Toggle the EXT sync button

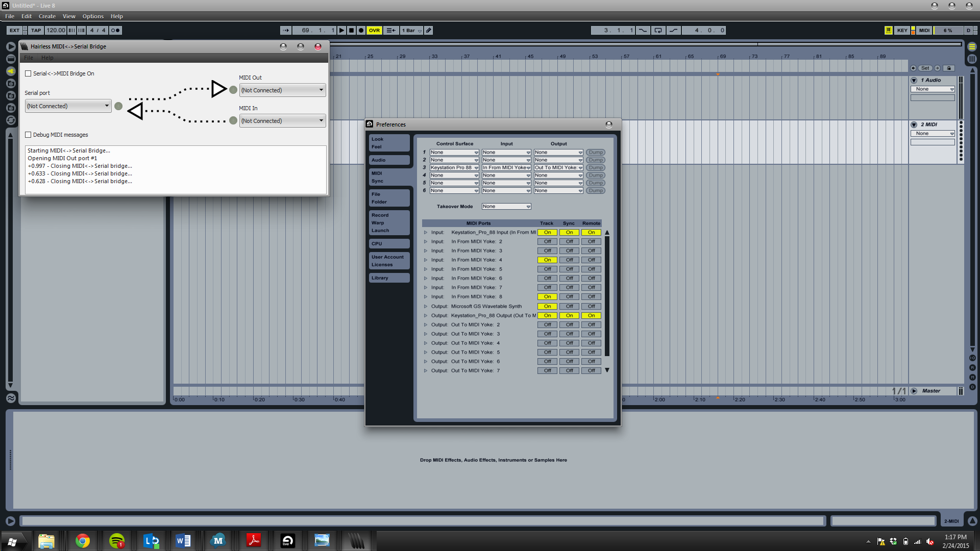click(x=14, y=30)
